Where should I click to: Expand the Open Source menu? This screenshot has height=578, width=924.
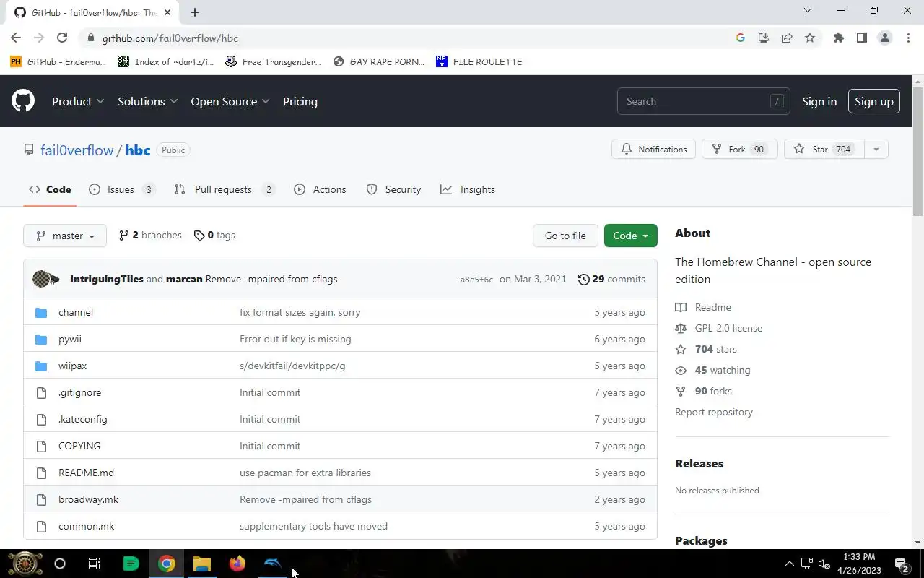[x=230, y=101]
